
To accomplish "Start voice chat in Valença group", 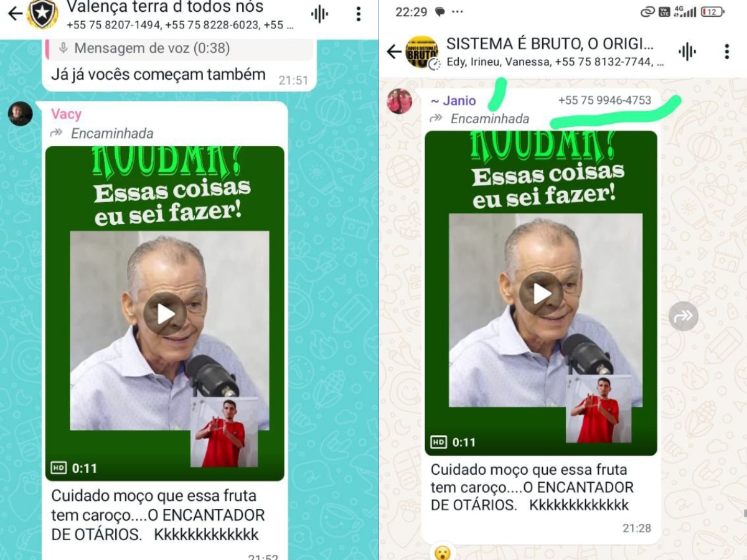I will click(x=319, y=14).
